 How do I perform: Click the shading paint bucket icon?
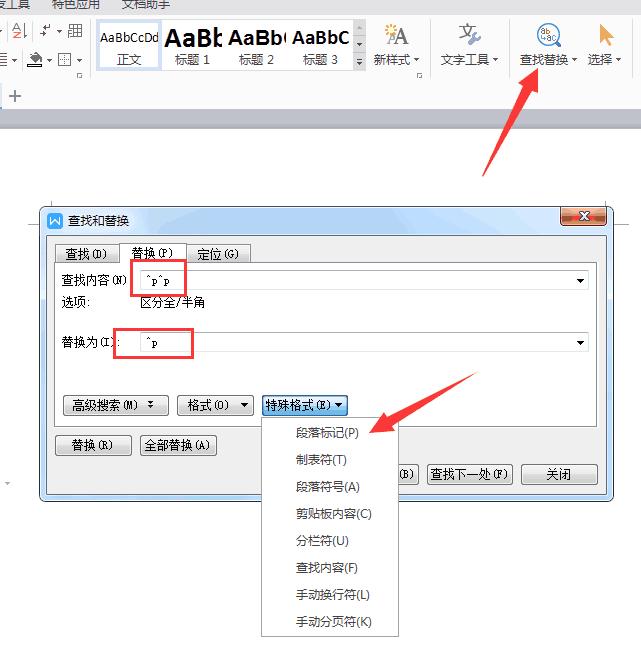35,59
